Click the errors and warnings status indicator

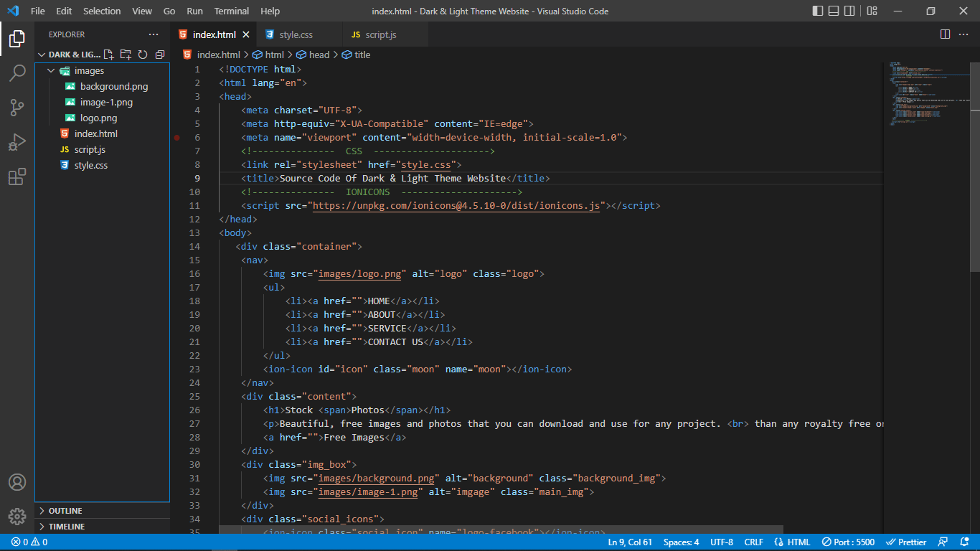pos(29,542)
